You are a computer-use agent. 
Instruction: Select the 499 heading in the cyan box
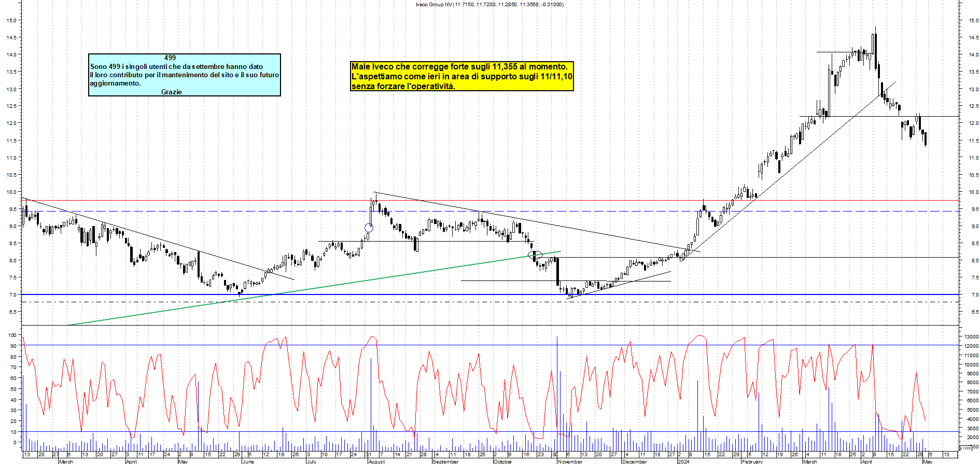click(170, 58)
